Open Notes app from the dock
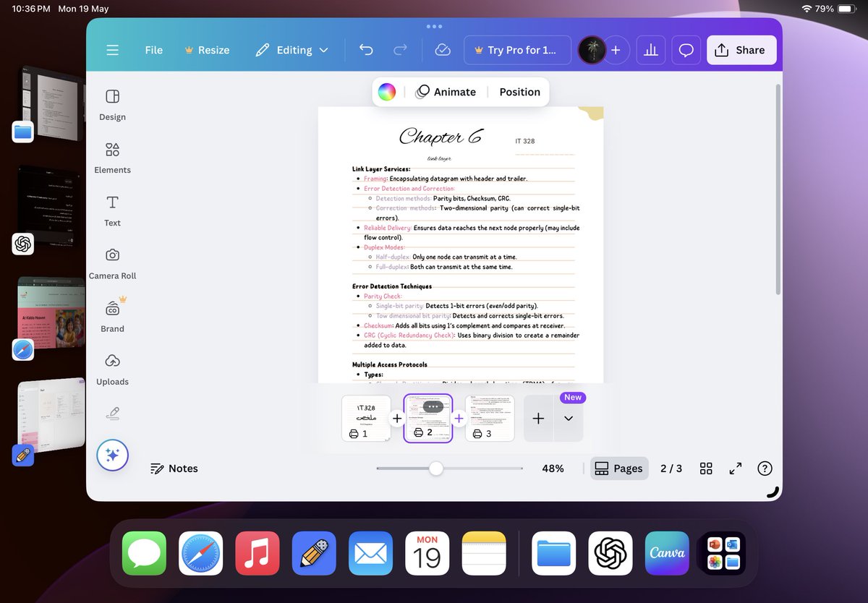This screenshot has height=603, width=868. [x=484, y=554]
